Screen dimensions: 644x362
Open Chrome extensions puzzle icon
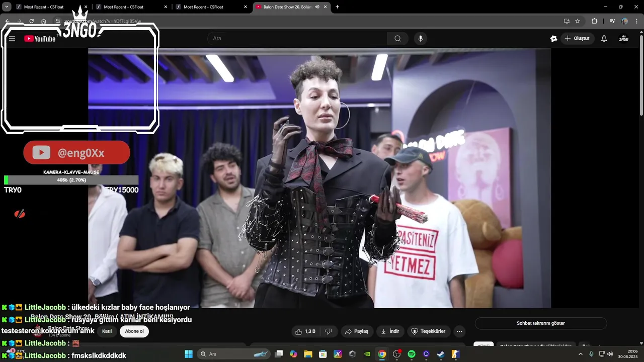[x=594, y=21]
